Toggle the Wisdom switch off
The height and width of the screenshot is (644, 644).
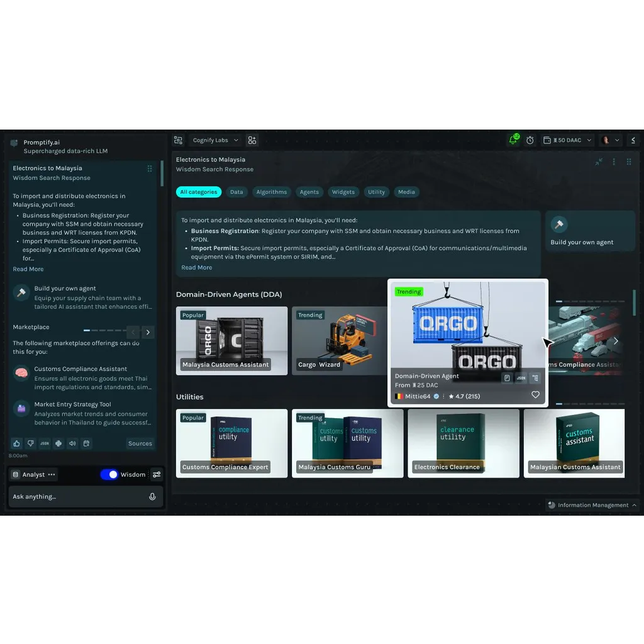(109, 474)
